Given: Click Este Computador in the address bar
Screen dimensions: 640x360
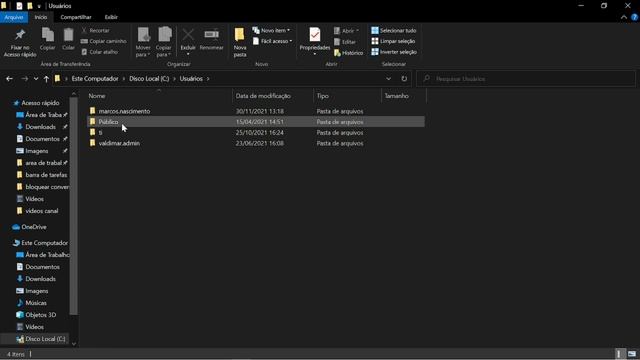Looking at the screenshot, I should (95, 79).
